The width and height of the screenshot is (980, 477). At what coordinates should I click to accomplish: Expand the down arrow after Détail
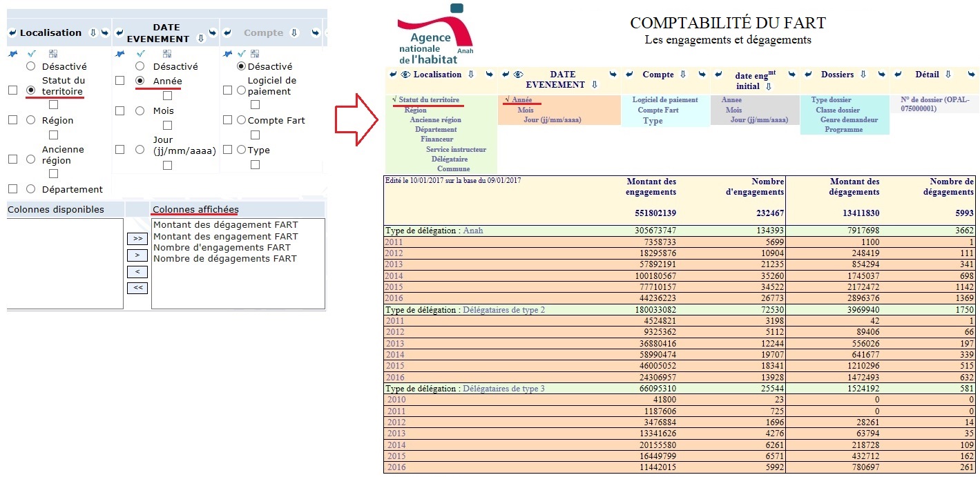[948, 75]
